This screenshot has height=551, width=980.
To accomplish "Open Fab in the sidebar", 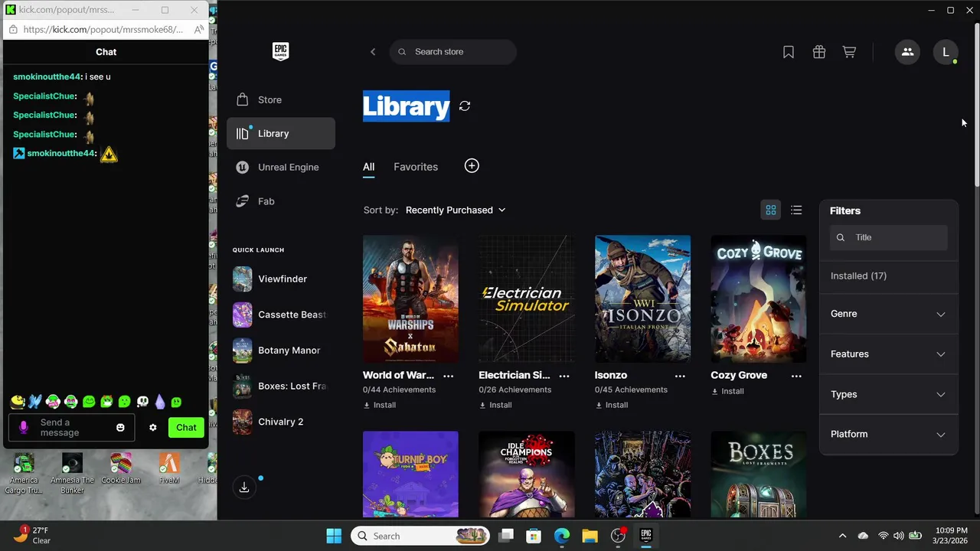I will pyautogui.click(x=281, y=201).
